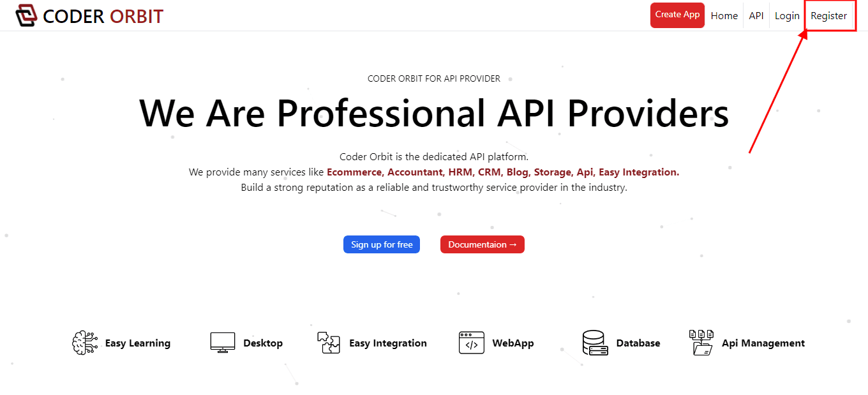Open the Login page link
Screen dimensions: 868x395
(787, 16)
